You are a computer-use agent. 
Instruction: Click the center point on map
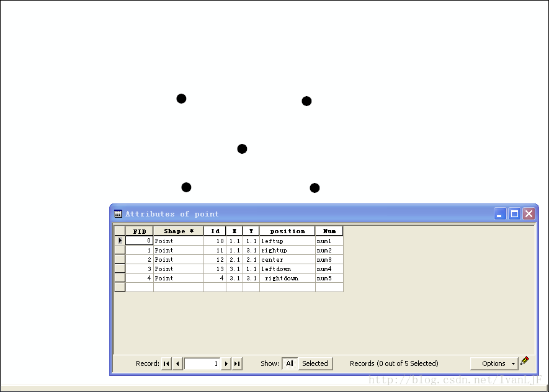[243, 149]
